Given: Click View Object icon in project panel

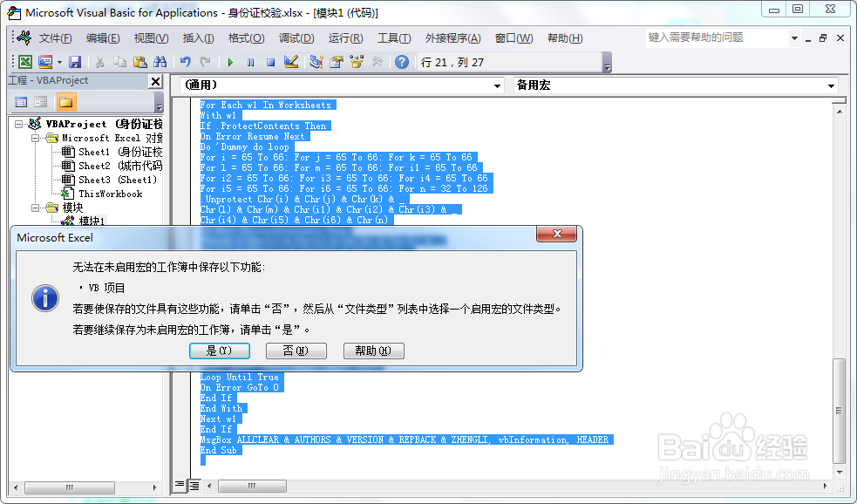Looking at the screenshot, I should pos(41,102).
